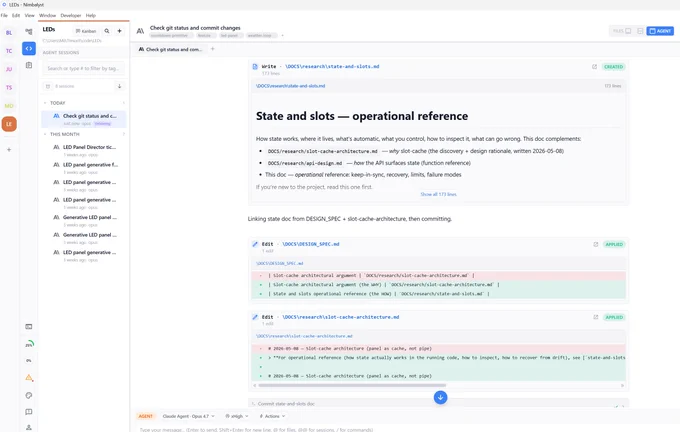Focus the session search filter field
680x432 pixels.
pos(83,68)
